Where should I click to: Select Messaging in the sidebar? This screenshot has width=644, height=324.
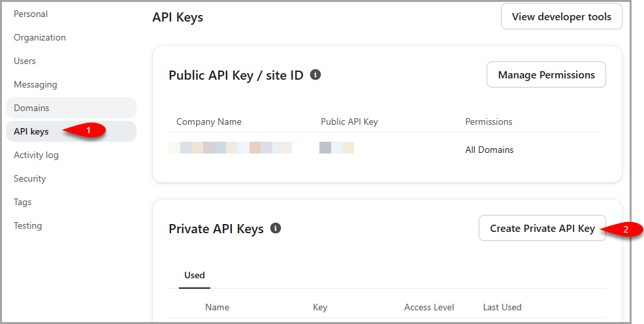coord(35,85)
